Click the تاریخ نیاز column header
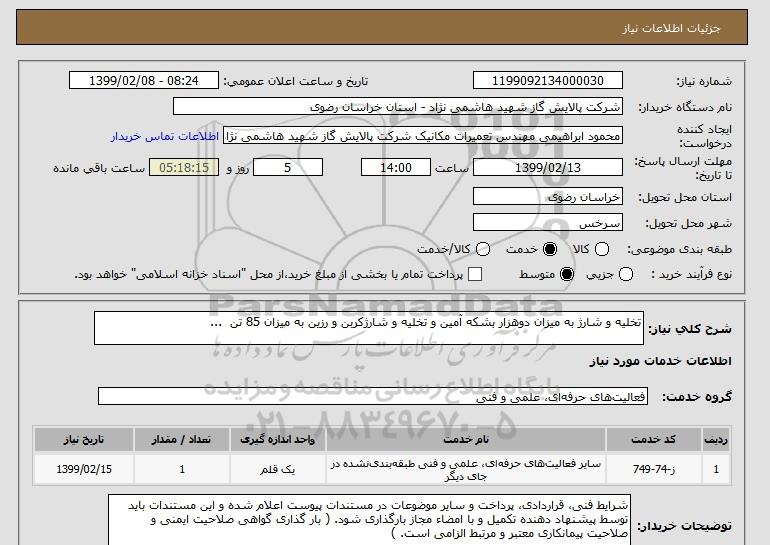Viewport: 770px width, 545px height. (84, 439)
